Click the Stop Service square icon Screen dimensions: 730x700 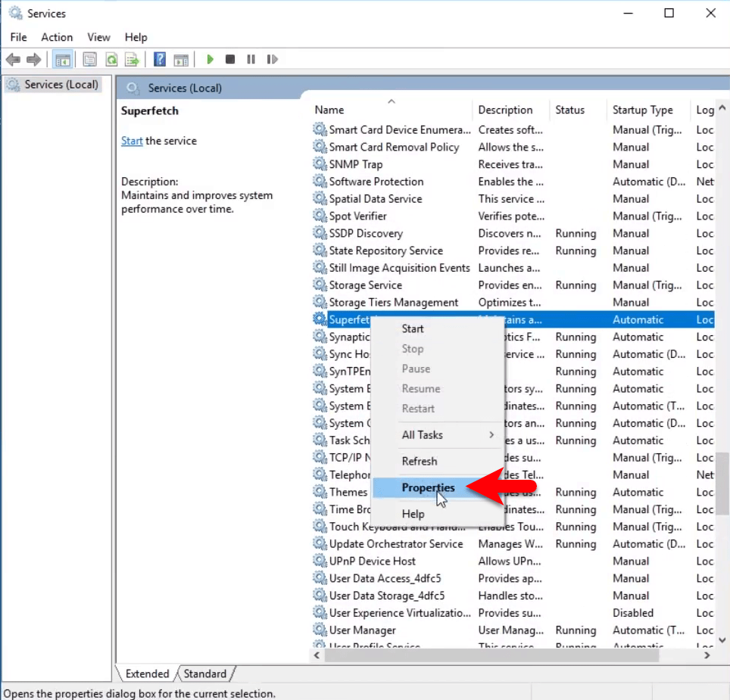pyautogui.click(x=230, y=60)
